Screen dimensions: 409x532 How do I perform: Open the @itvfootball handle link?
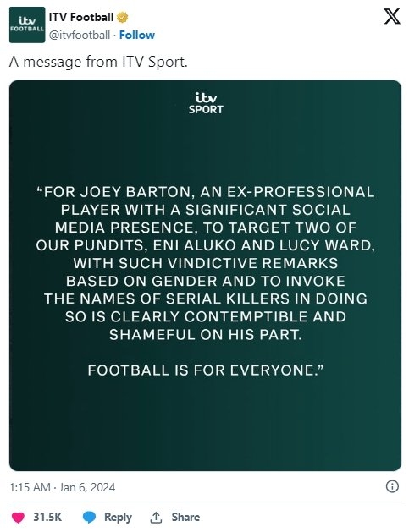click(80, 35)
